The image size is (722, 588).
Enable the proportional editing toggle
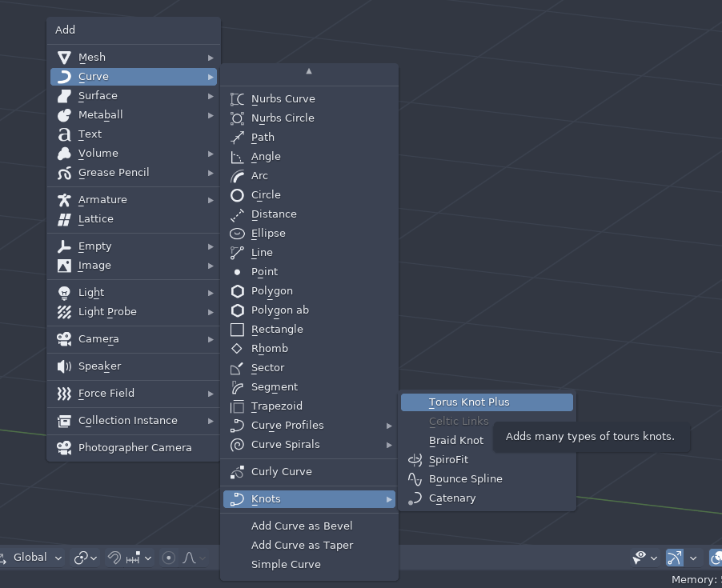pos(170,558)
